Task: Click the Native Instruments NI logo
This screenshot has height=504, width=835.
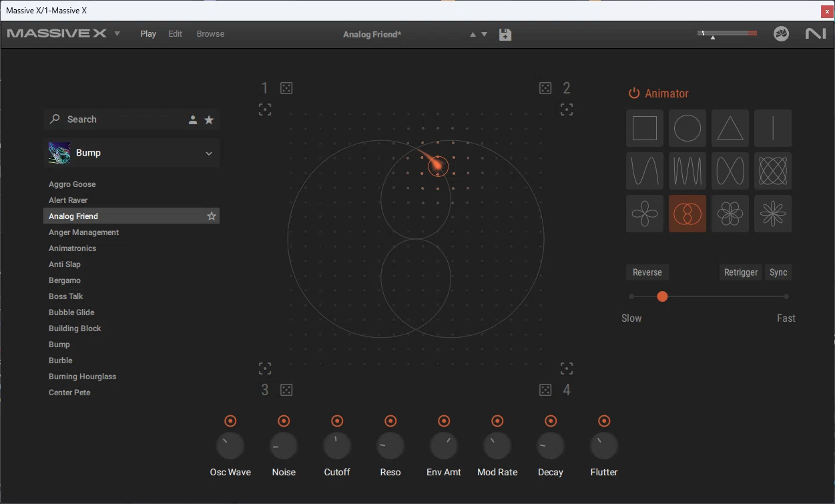Action: tap(816, 33)
